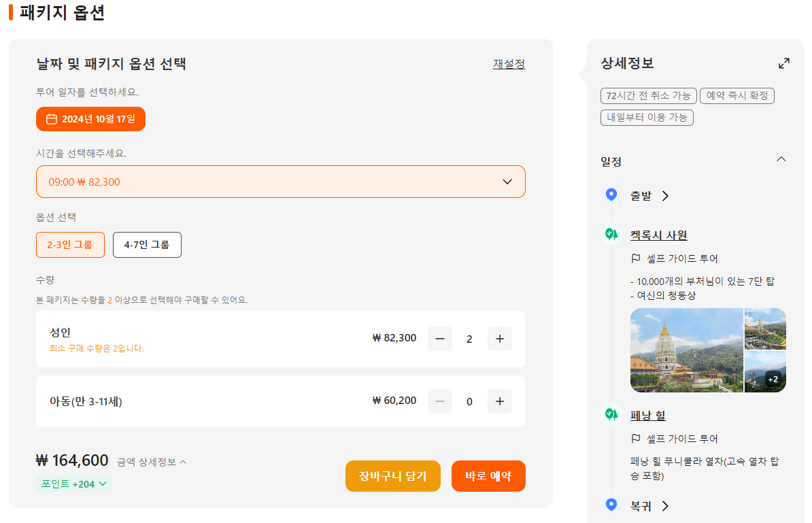This screenshot has width=812, height=523.
Task: Click the 72시간 전 취소 가능 tag
Action: pos(648,96)
